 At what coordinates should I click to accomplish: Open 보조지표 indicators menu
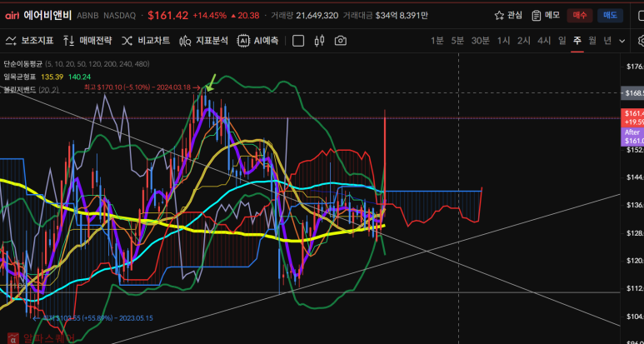(x=29, y=41)
